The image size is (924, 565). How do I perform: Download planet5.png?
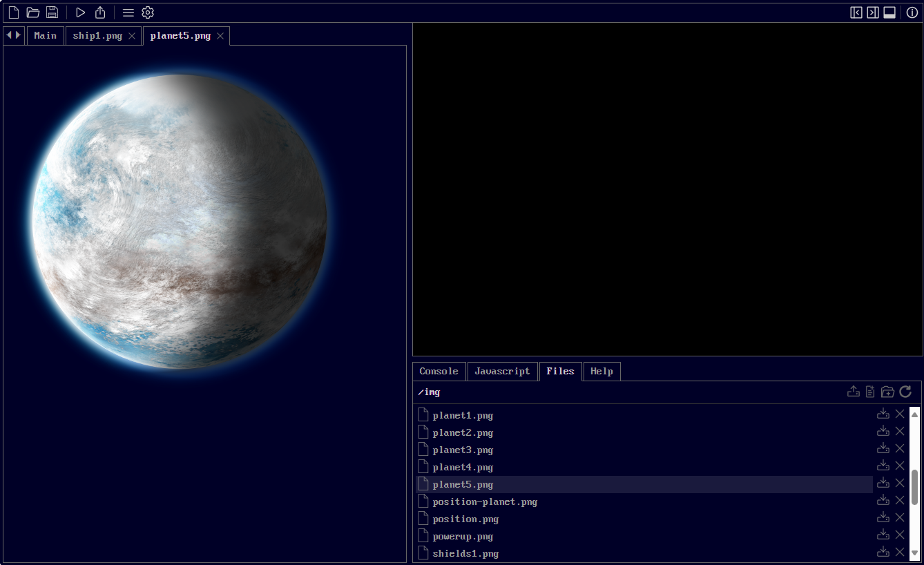(883, 483)
